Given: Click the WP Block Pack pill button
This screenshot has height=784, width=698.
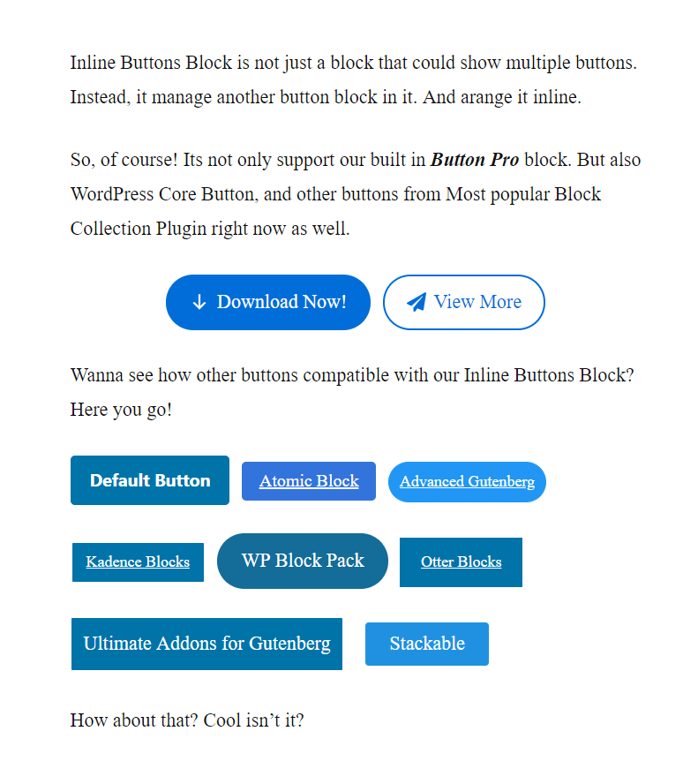Looking at the screenshot, I should pos(303,561).
